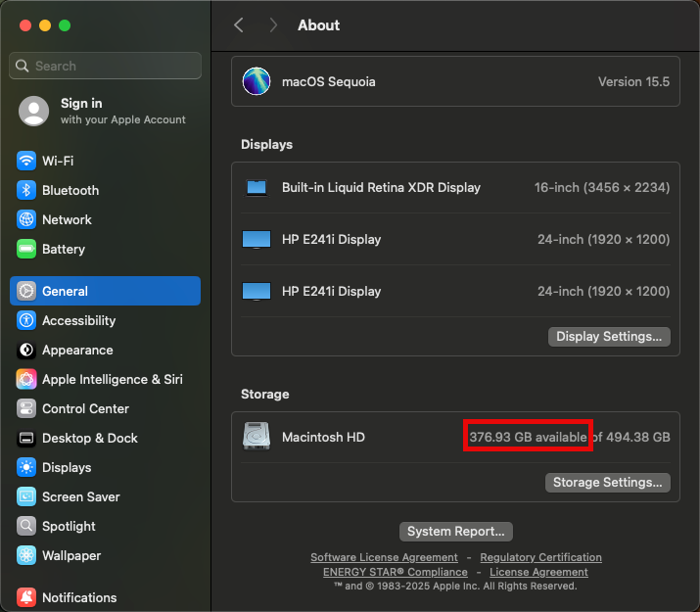Click the Appearance icon
Viewport: 700px width, 612px height.
(26, 350)
